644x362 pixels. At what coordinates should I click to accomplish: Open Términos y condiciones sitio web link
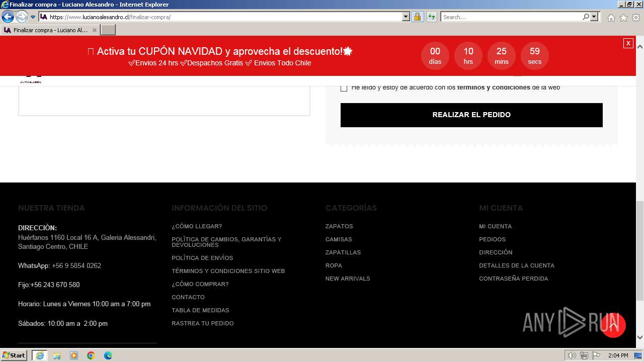228,271
